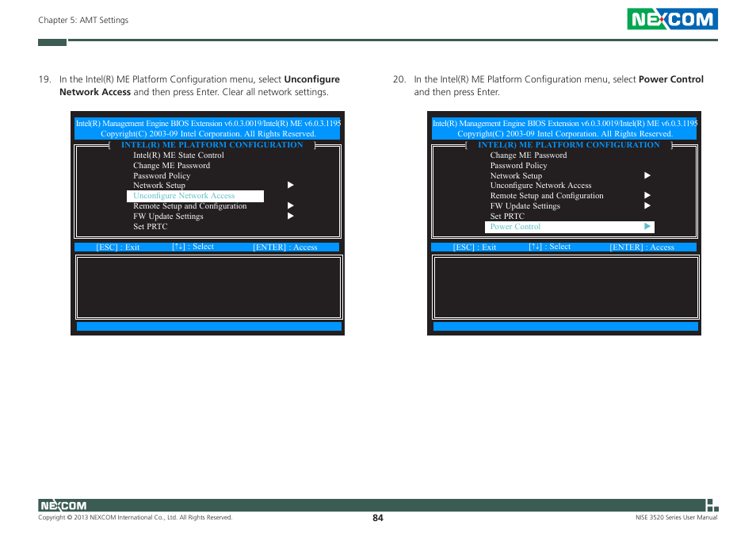Click the empty description box in right BIOS screen
The width and height of the screenshot is (756, 533).
point(566,287)
